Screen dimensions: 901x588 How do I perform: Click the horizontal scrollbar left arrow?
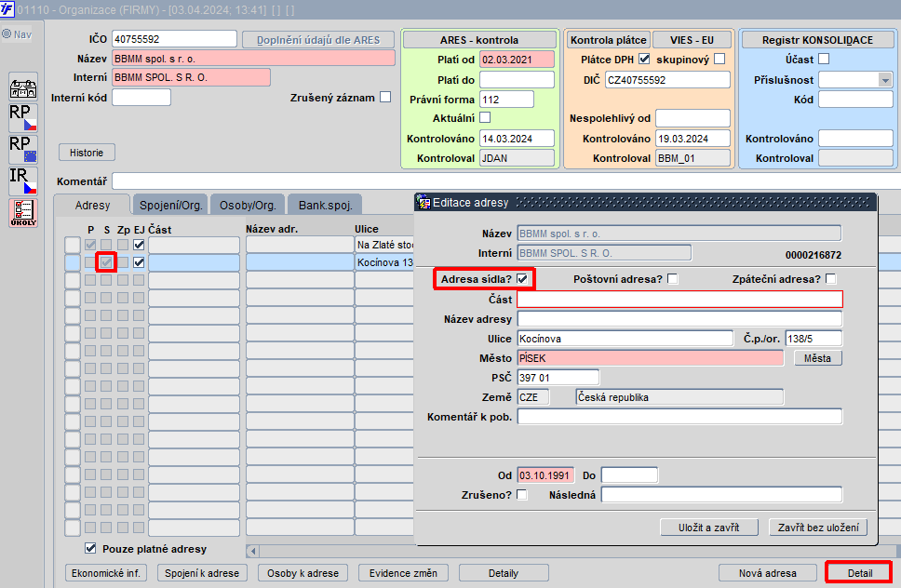click(x=252, y=551)
